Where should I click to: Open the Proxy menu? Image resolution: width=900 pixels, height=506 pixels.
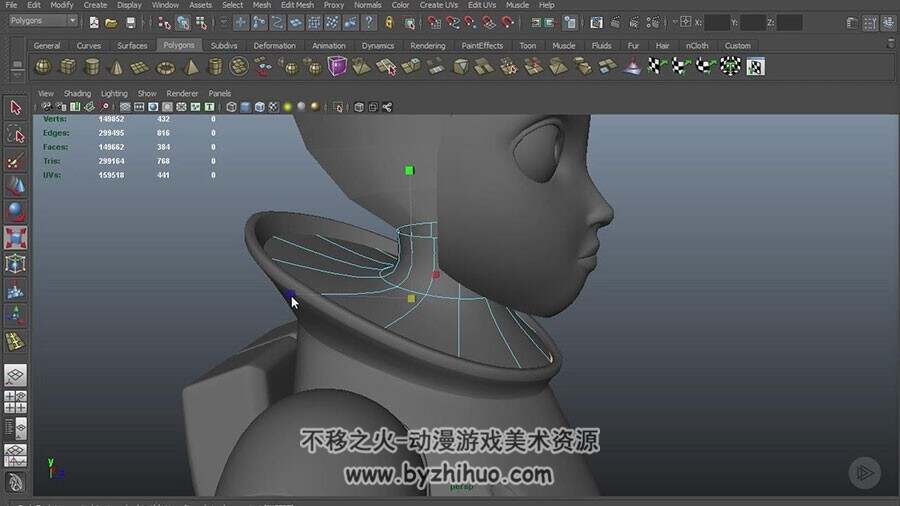[x=333, y=5]
